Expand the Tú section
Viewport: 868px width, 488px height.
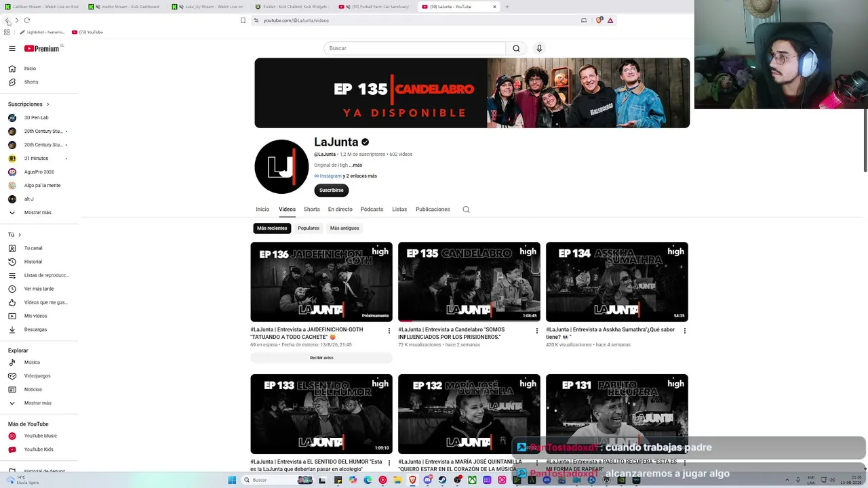(x=14, y=235)
